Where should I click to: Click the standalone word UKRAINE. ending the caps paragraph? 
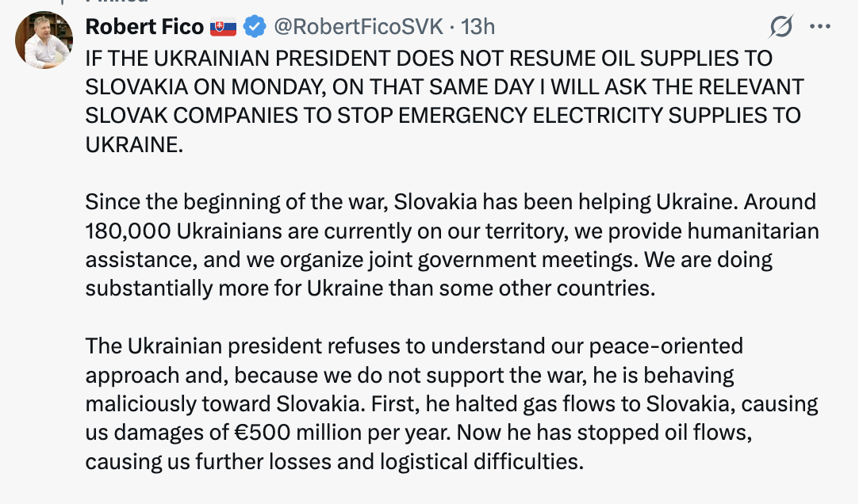click(x=134, y=143)
